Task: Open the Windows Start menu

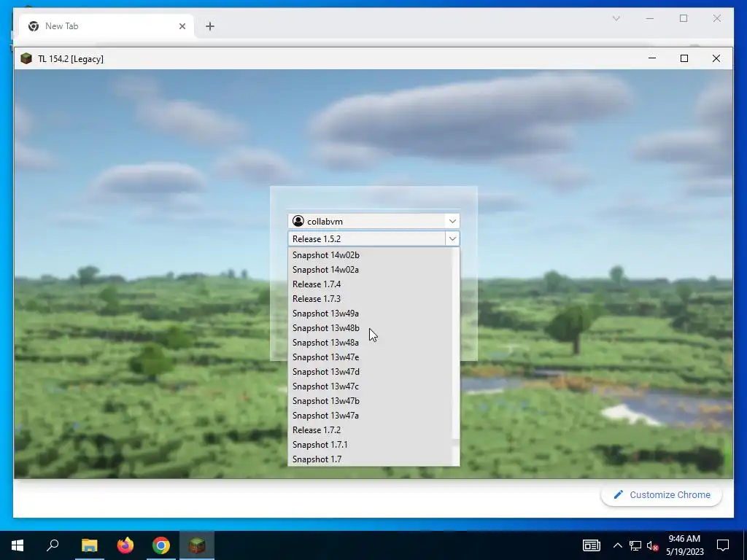Action: point(18,545)
